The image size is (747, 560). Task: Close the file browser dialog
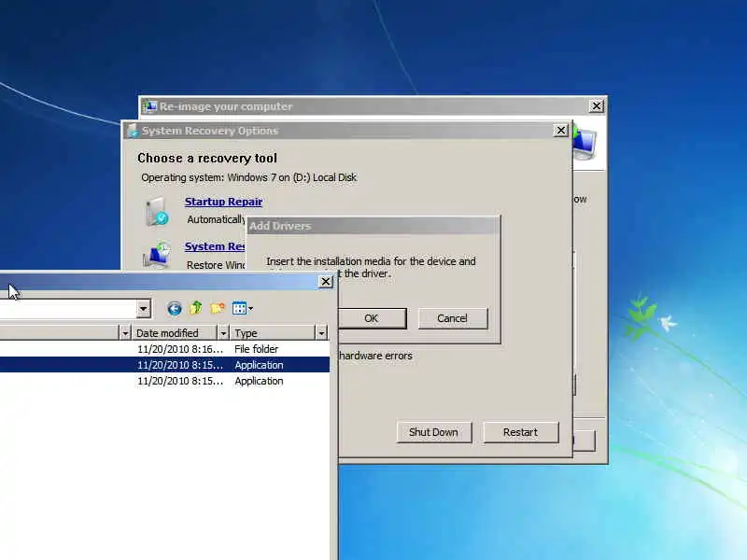pyautogui.click(x=325, y=282)
